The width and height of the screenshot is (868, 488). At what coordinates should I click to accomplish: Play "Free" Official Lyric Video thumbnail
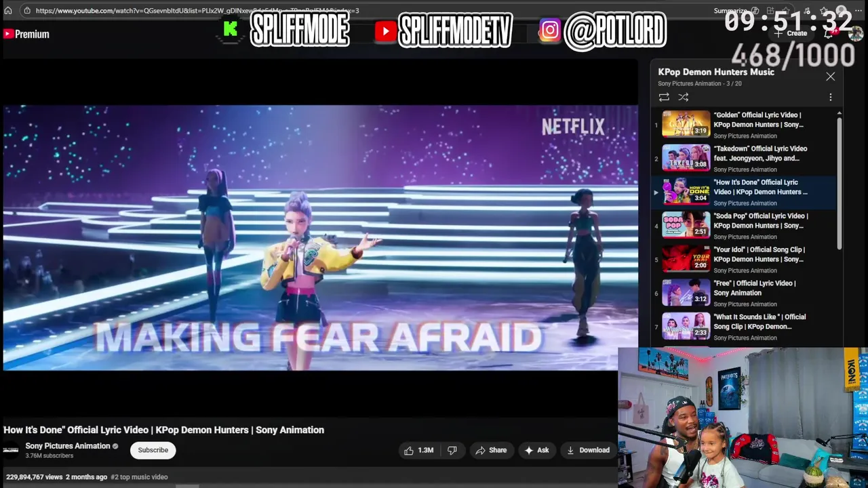tap(686, 292)
